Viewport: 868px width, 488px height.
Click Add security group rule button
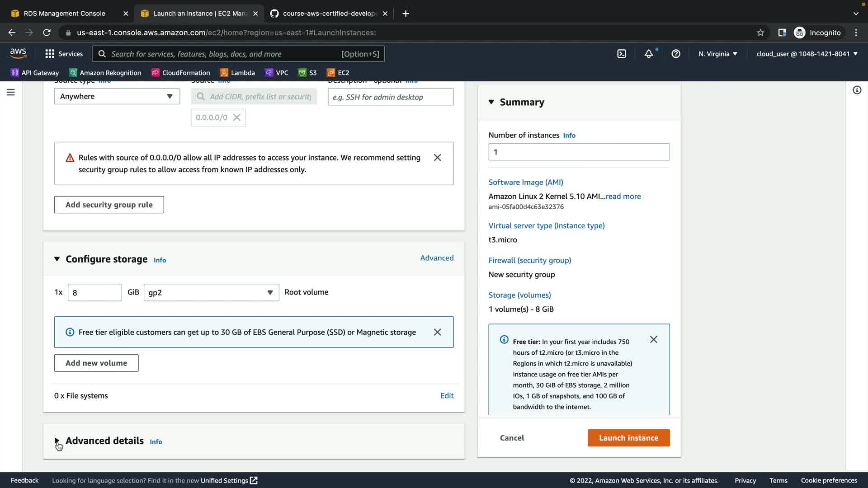tap(109, 205)
